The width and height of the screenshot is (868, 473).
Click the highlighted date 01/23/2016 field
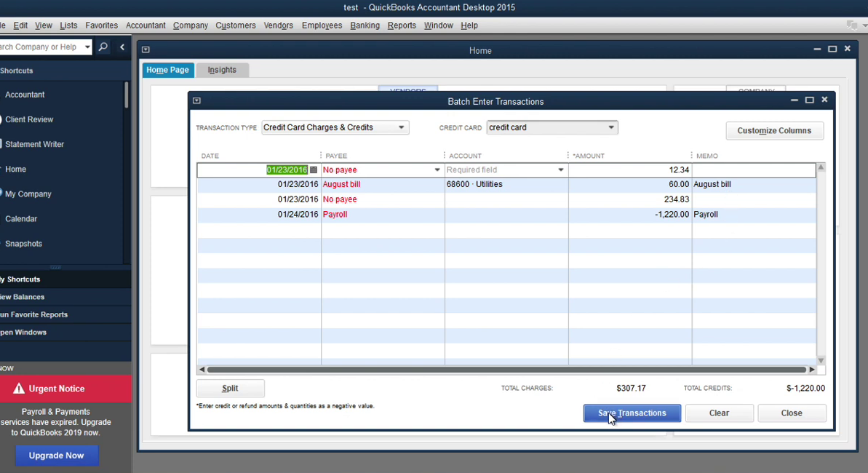tap(287, 170)
